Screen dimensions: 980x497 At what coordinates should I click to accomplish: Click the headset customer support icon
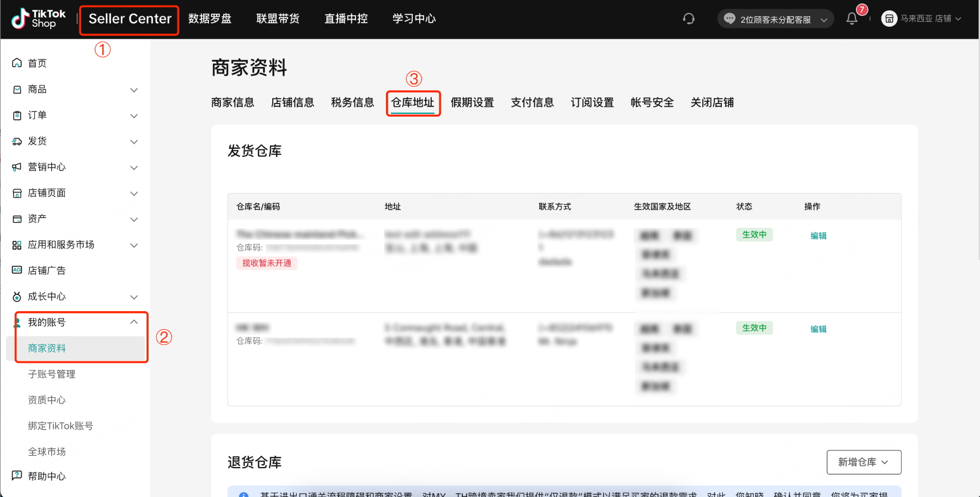(x=689, y=19)
